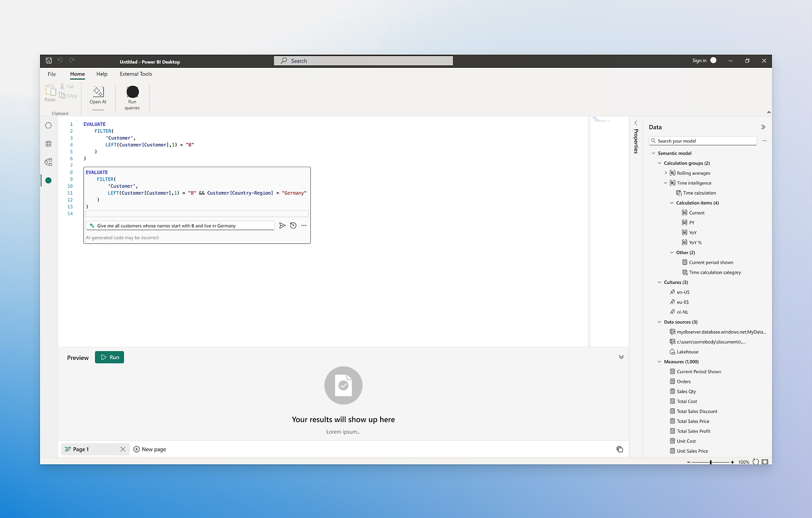Open the report view circle icon in the left rail

tap(48, 126)
